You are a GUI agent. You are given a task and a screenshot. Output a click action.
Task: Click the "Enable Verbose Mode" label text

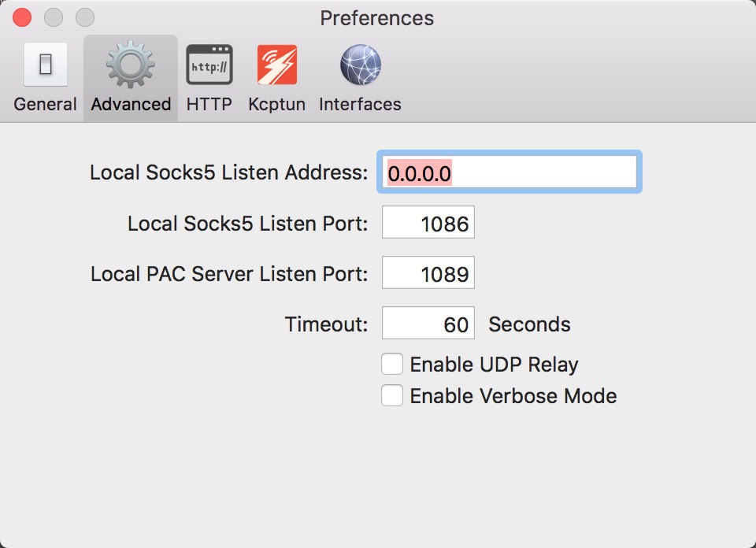pyautogui.click(x=513, y=396)
